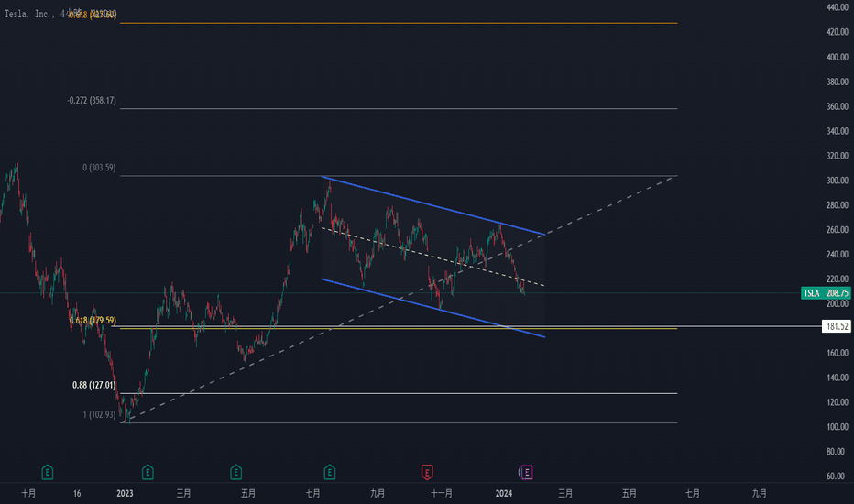This screenshot has height=504, width=854.
Task: Open the green earnings marker above 十月
Action: [x=48, y=472]
